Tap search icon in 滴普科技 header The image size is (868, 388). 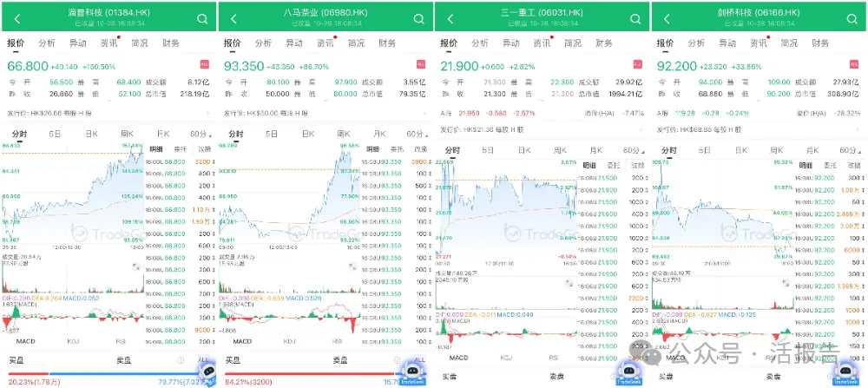(201, 18)
